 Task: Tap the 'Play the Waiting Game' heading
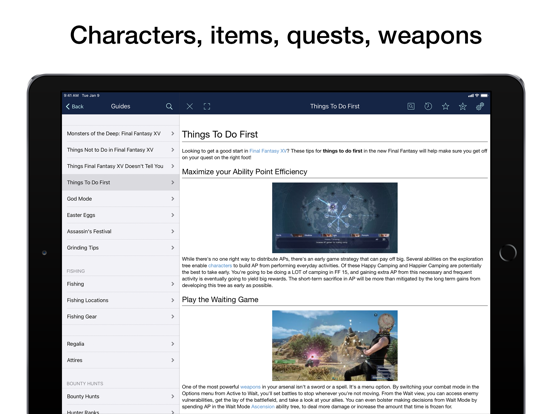tap(220, 300)
